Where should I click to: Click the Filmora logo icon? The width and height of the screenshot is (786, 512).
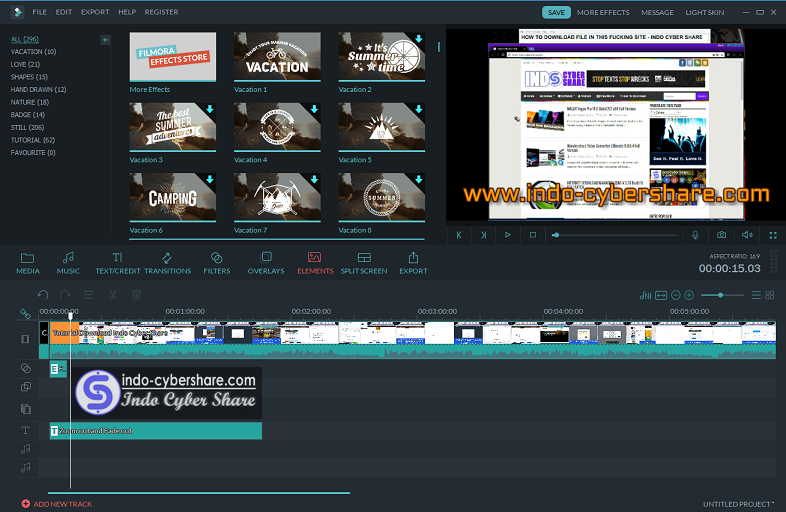18,12
